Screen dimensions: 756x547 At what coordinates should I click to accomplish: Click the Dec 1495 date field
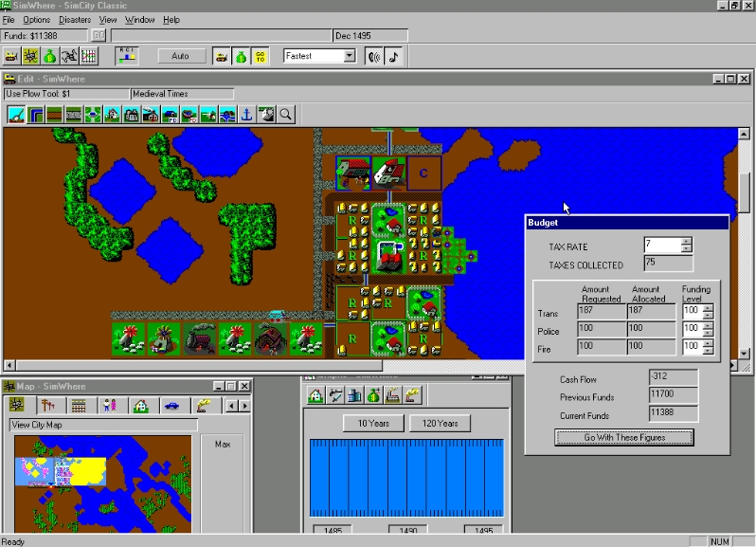pyautogui.click(x=370, y=36)
